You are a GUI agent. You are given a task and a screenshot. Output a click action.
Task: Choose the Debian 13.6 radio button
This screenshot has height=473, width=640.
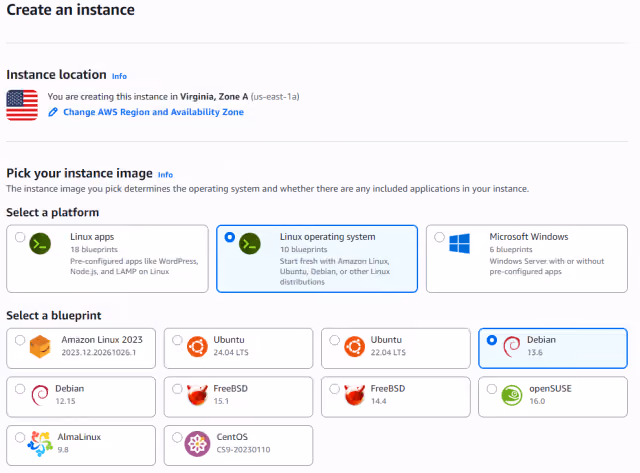(x=492, y=340)
